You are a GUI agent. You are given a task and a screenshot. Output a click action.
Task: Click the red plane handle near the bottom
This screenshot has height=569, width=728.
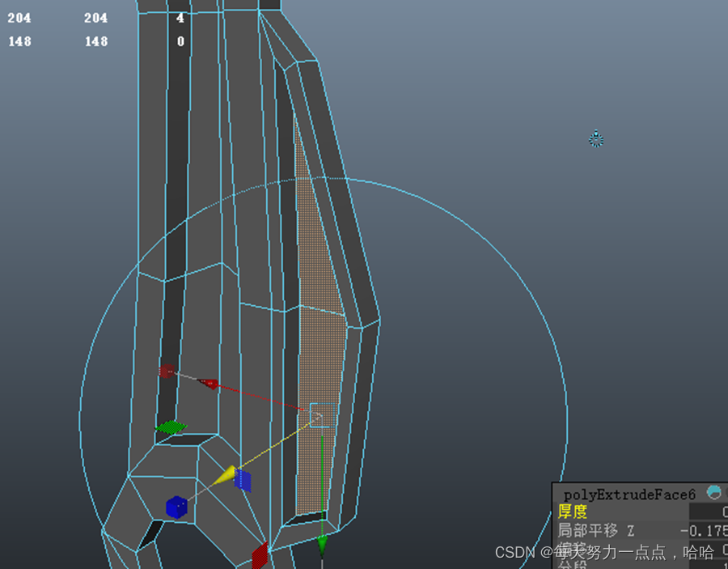click(260, 554)
